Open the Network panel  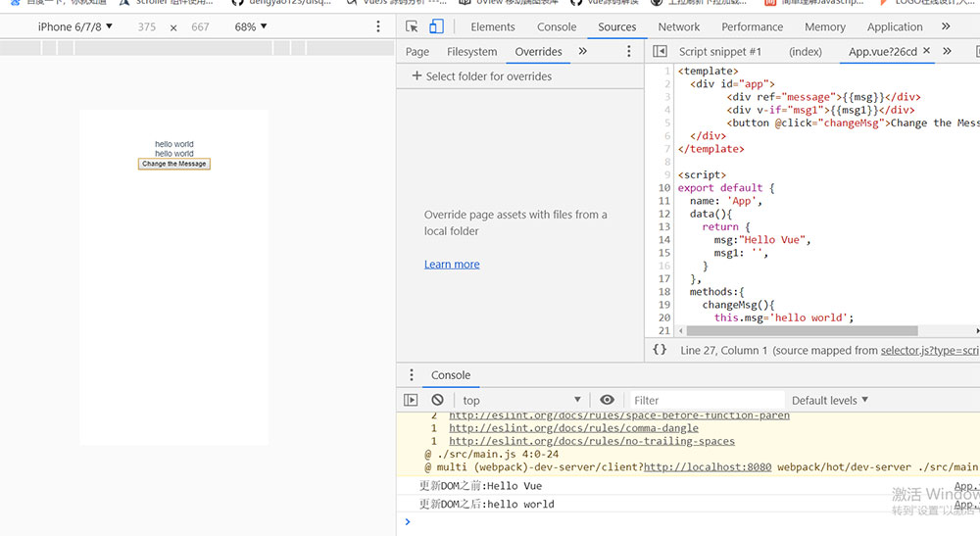click(679, 26)
